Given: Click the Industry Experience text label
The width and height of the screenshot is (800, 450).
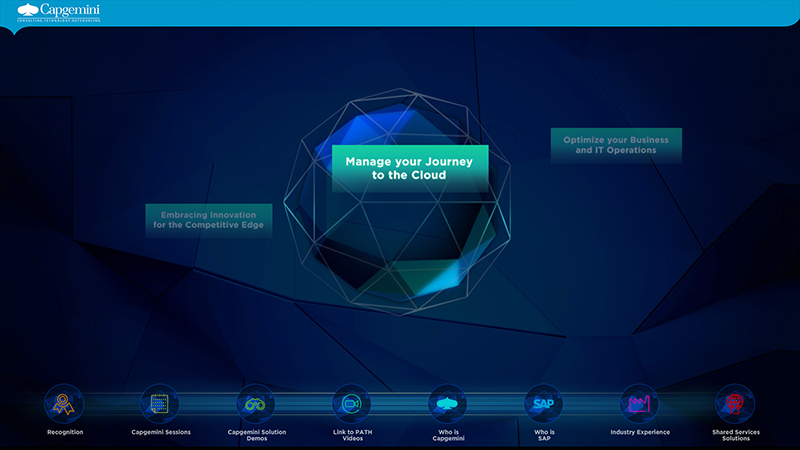Looking at the screenshot, I should [640, 432].
